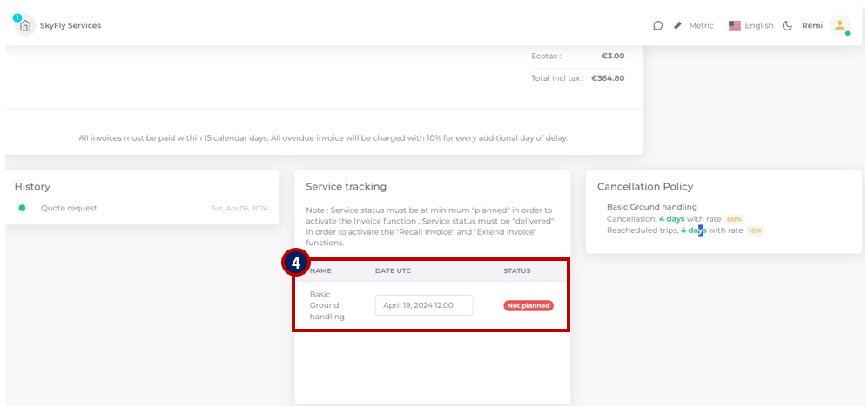Open the chat messages icon
This screenshot has height=407, width=868.
657,25
